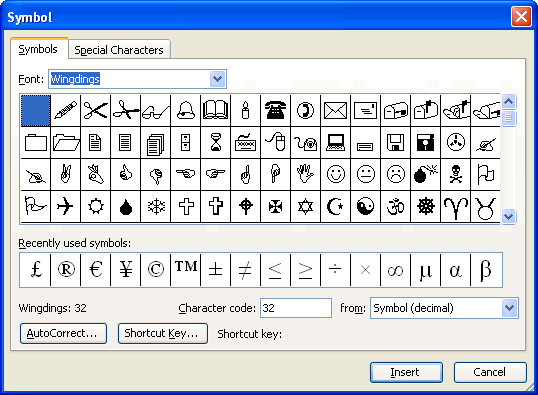Choose the sealed envelope symbol
Viewport: 538px width, 395px height.
pyautogui.click(x=336, y=111)
